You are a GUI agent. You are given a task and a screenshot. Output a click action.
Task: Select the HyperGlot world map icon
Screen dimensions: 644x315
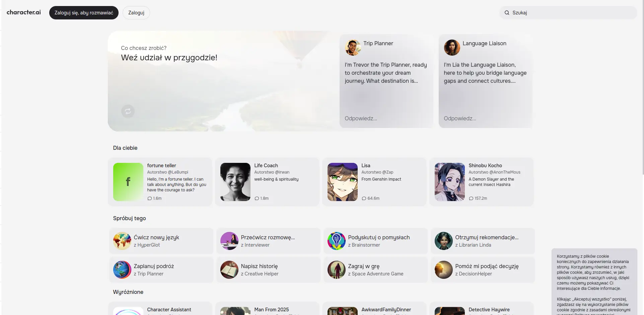point(122,241)
